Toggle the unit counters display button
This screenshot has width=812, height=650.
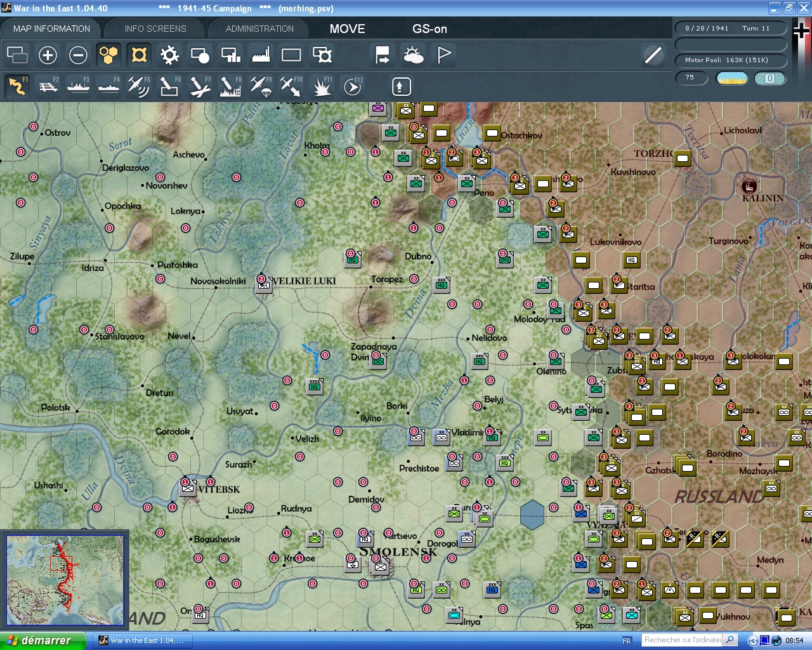click(139, 55)
